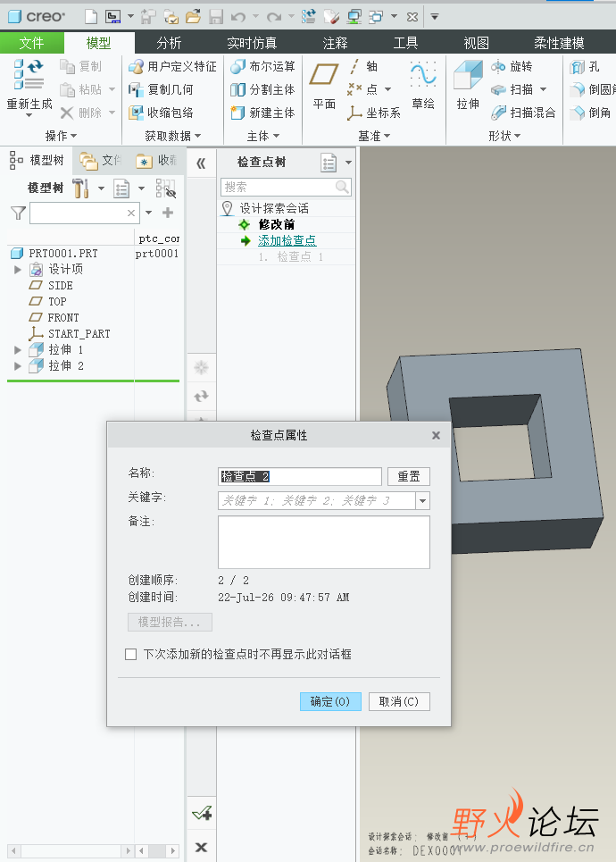616x862 pixels.
Task: Click the add checkpoint checkmark-plus icon
Action: [x=202, y=813]
